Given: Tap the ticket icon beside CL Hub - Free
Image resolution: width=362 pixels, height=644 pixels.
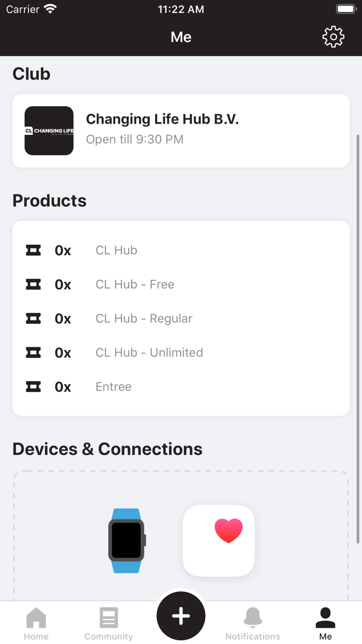Looking at the screenshot, I should [x=34, y=285].
